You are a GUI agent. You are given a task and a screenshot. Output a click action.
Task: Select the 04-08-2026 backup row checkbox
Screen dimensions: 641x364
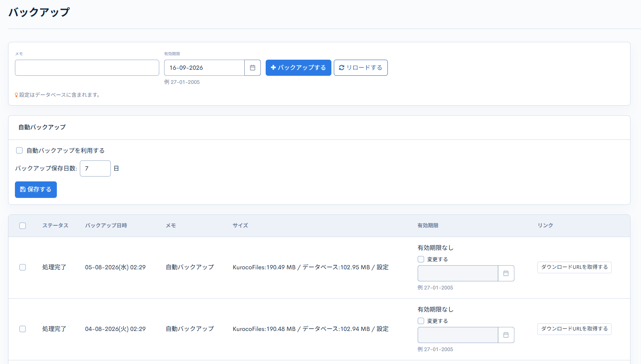click(x=23, y=329)
